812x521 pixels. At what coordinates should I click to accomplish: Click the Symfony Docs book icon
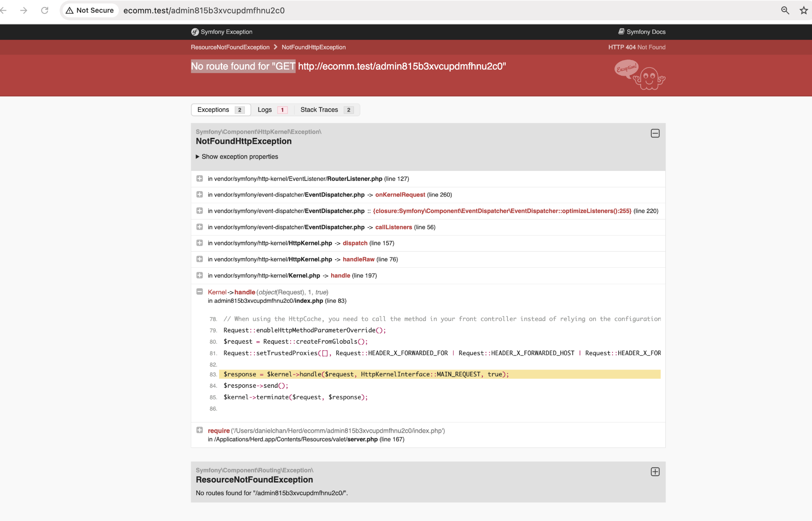click(621, 32)
